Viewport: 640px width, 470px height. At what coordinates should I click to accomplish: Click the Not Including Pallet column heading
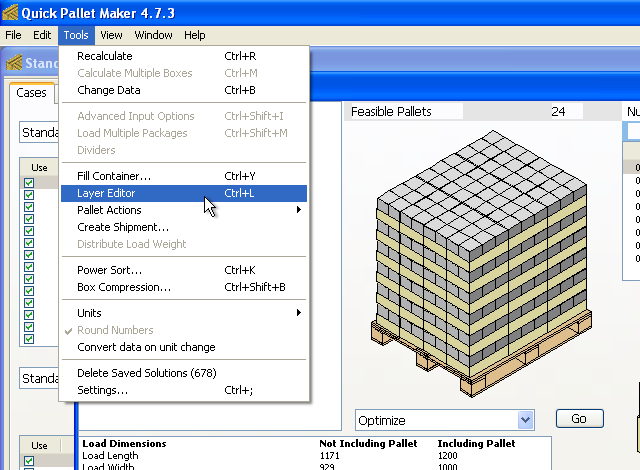(x=368, y=443)
